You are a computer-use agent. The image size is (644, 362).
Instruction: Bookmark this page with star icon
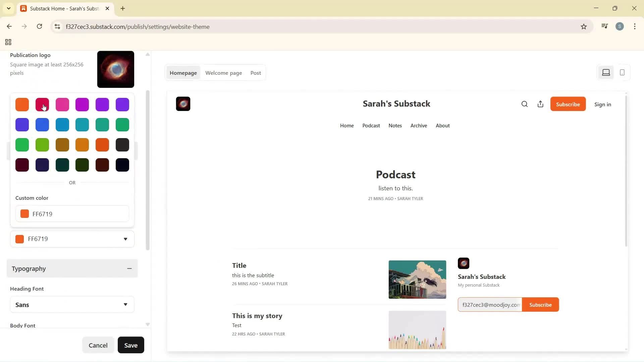(584, 27)
